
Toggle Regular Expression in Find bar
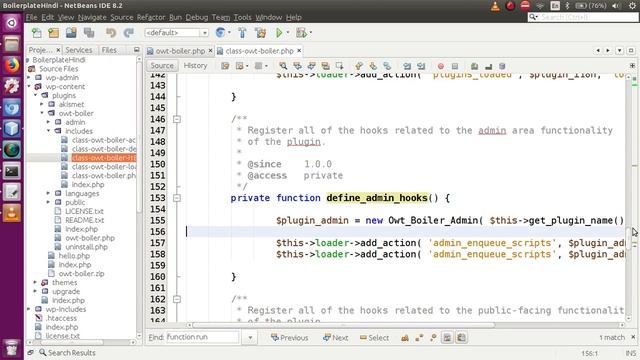point(433,338)
